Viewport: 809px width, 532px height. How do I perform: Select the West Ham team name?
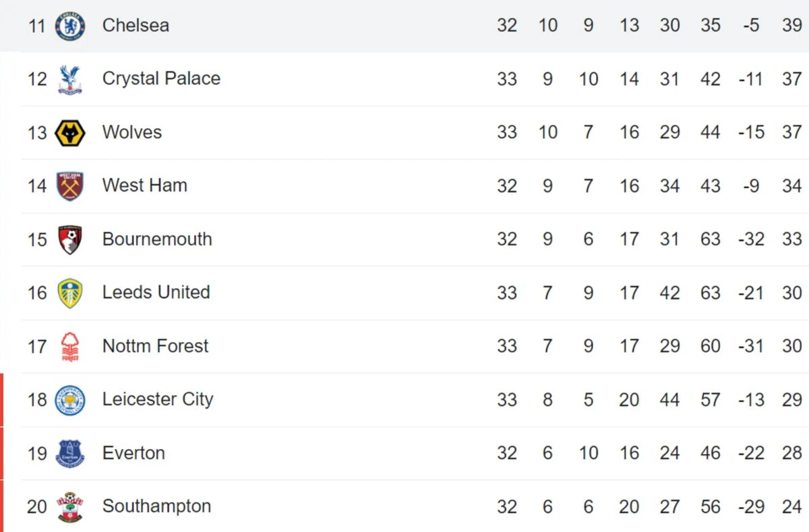pyautogui.click(x=144, y=185)
